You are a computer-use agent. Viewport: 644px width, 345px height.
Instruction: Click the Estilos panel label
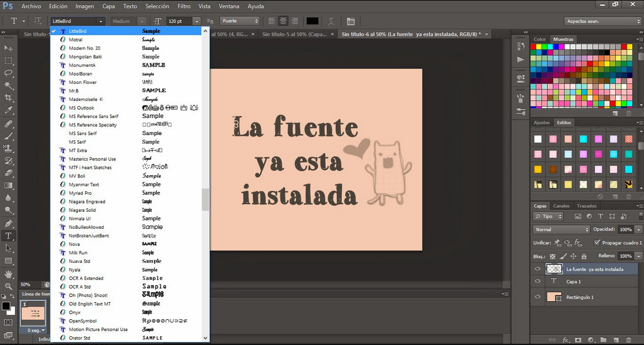coord(565,122)
